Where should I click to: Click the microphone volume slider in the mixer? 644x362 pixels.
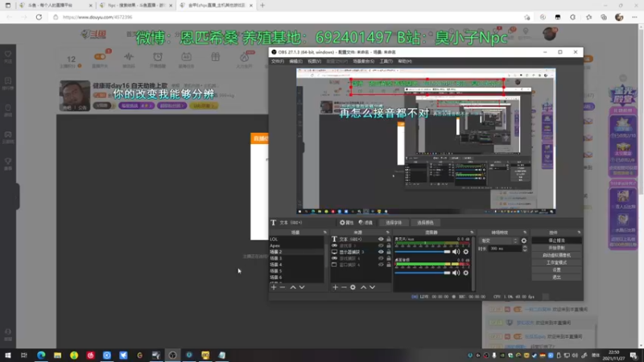point(423,252)
